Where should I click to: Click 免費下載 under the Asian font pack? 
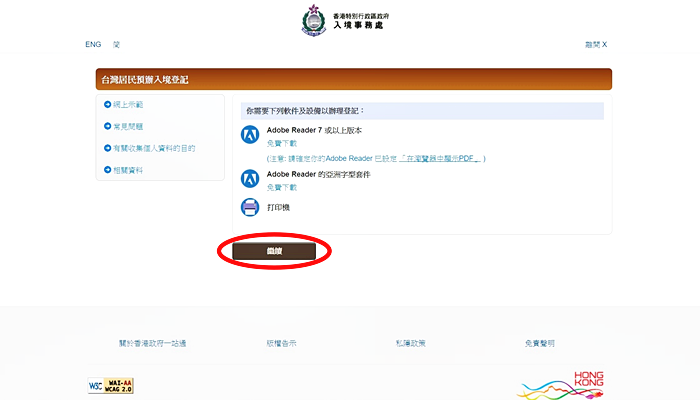coord(282,187)
